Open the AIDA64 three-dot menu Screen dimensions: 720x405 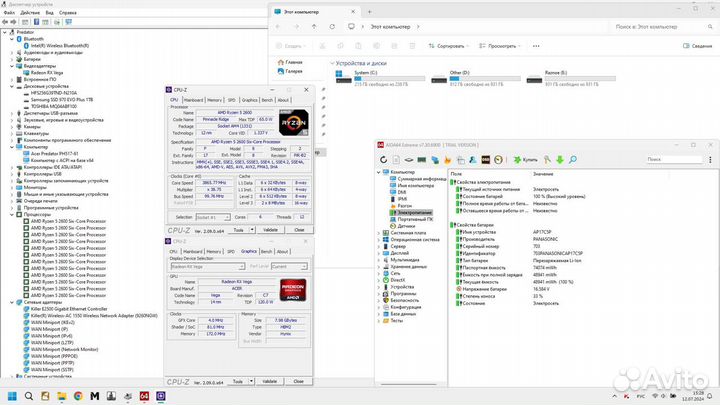pos(710,160)
